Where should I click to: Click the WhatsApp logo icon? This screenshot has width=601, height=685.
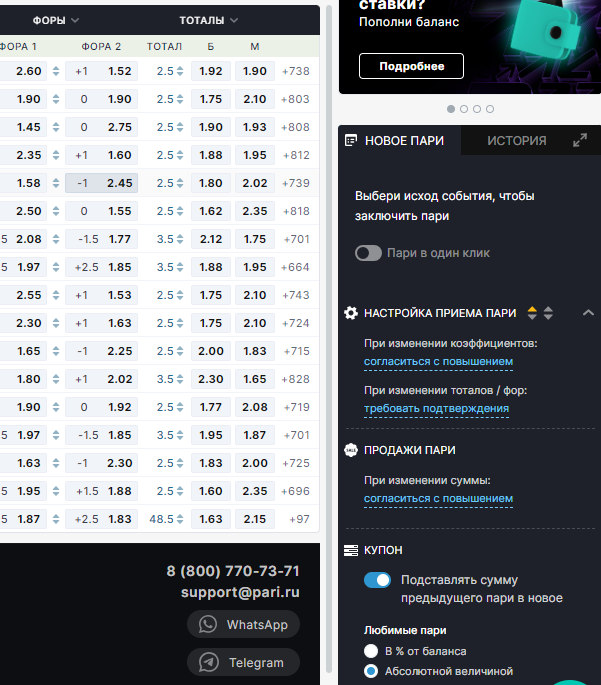[x=208, y=624]
